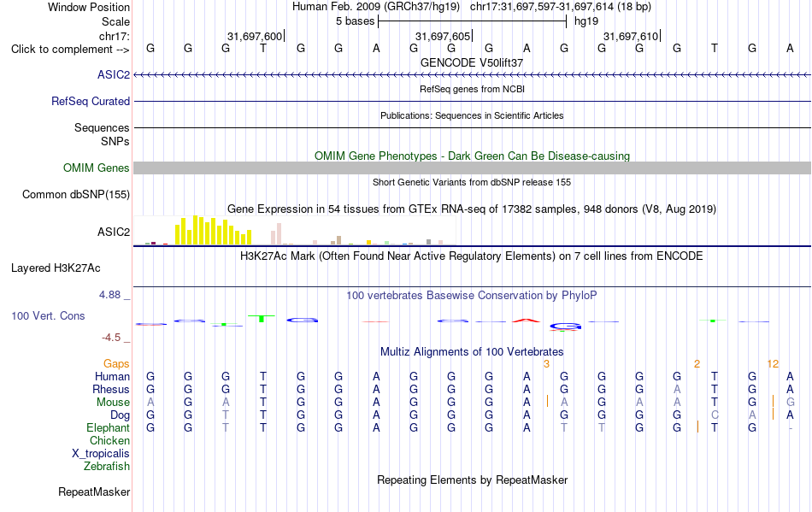
Task: Click the X_tropicalis species row label
Action: click(x=101, y=454)
